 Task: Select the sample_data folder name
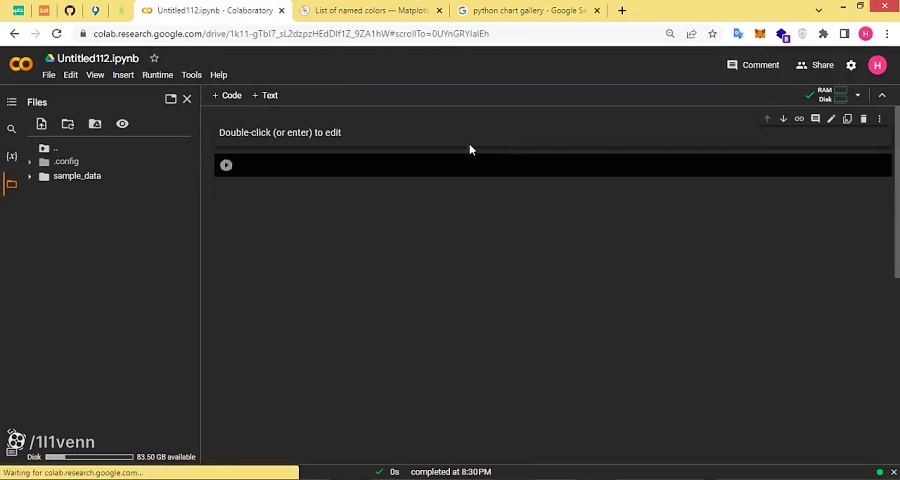(77, 176)
